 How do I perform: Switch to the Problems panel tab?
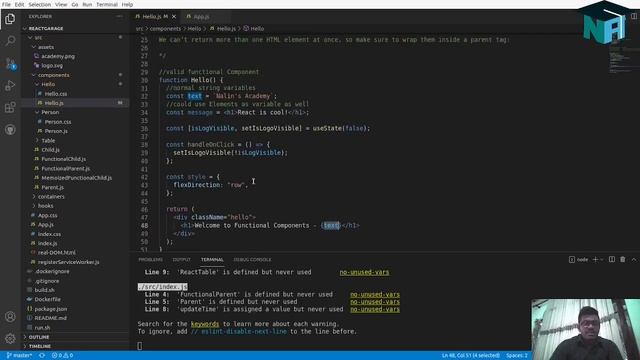[x=150, y=260]
